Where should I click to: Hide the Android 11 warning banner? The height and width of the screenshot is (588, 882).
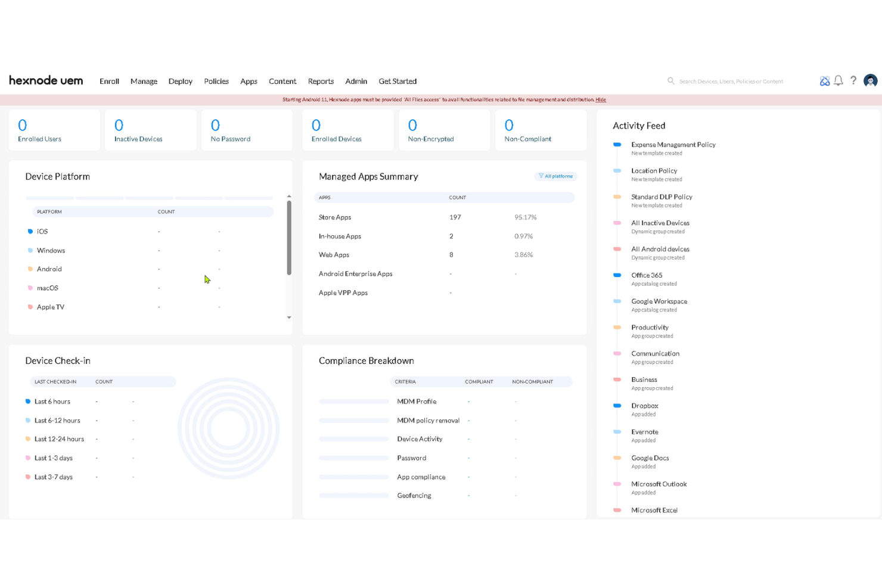click(x=601, y=99)
